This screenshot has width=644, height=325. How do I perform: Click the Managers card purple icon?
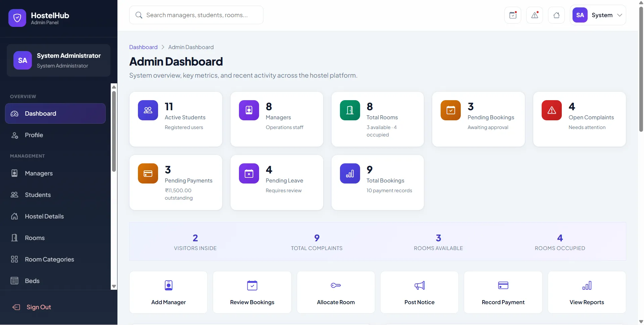click(x=249, y=110)
